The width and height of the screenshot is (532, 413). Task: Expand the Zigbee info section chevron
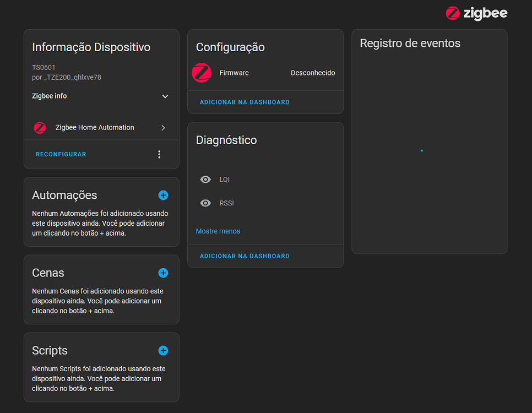point(165,96)
